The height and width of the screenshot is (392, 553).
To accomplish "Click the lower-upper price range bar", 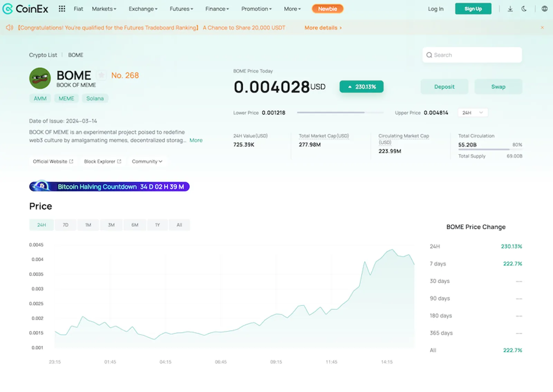I will 340,113.
